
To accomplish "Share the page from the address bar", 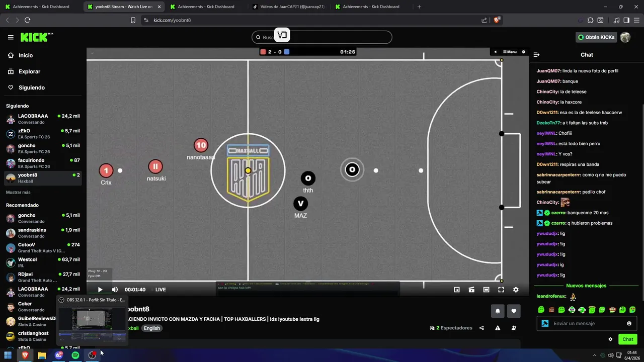I will 484,20.
